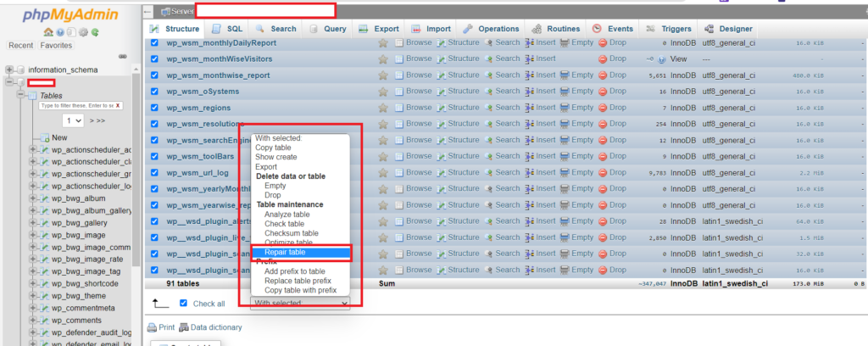Uncheck the wp_wsm_resolutions checkbox

tap(154, 124)
